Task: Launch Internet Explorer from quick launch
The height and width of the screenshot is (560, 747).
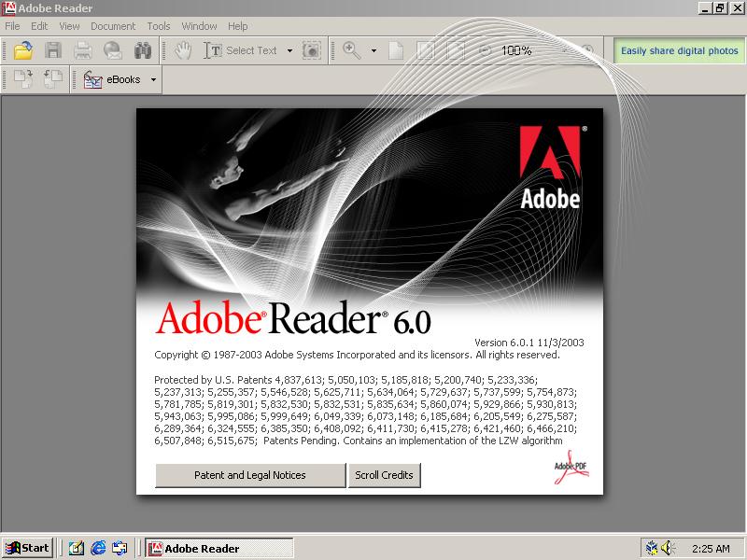Action: pos(98,548)
